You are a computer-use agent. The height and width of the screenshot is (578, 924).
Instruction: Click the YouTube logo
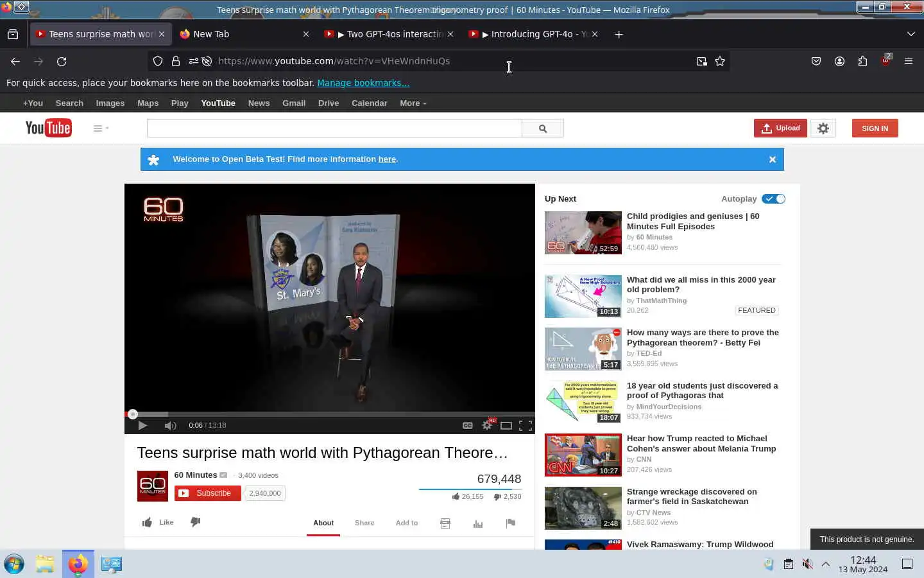[x=48, y=128]
